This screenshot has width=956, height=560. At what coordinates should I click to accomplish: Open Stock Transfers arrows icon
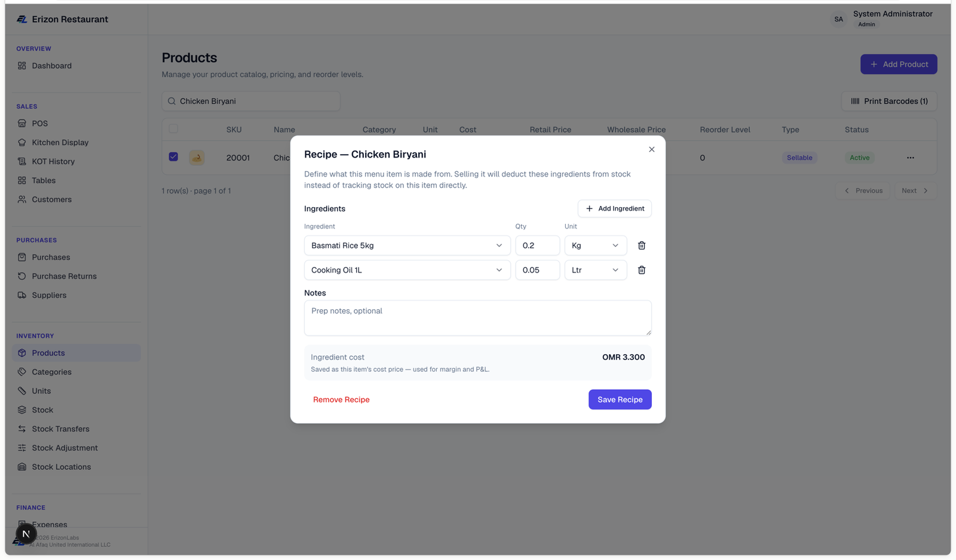tap(22, 429)
